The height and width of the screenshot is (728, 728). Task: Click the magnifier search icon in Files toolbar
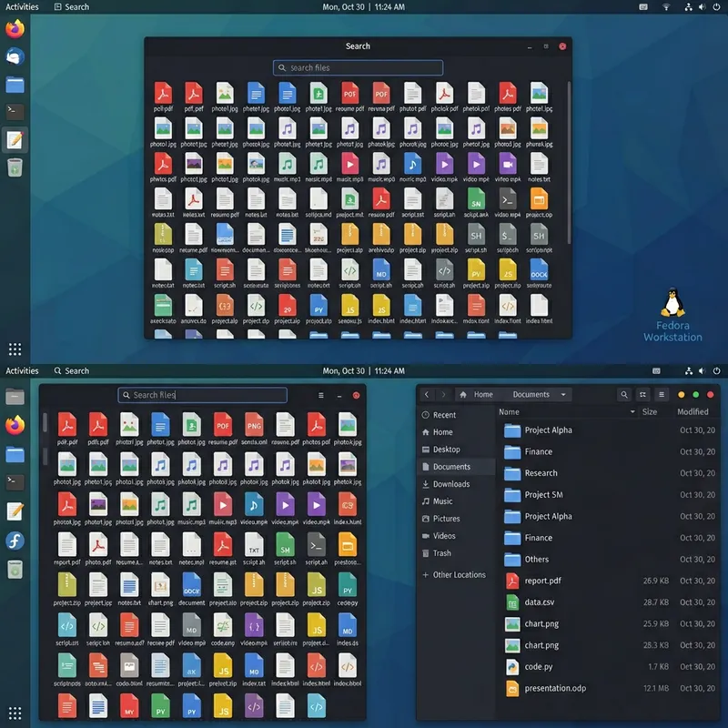[623, 395]
